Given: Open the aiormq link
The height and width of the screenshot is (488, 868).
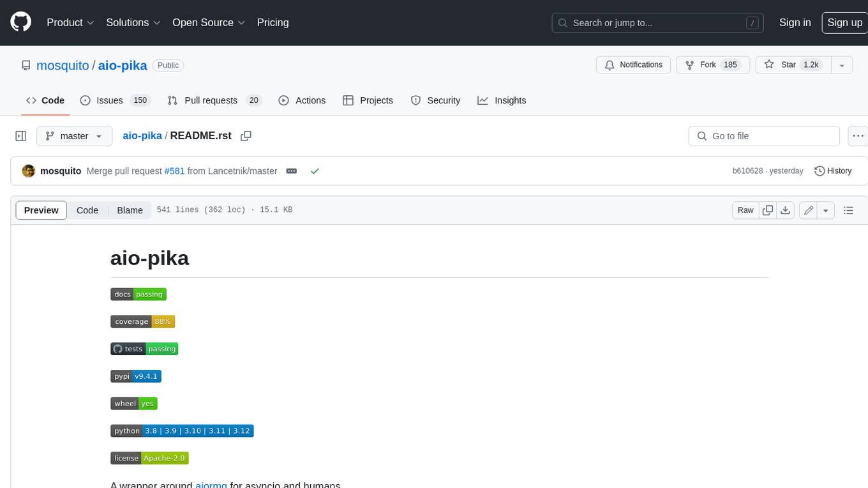Looking at the screenshot, I should pos(211,485).
